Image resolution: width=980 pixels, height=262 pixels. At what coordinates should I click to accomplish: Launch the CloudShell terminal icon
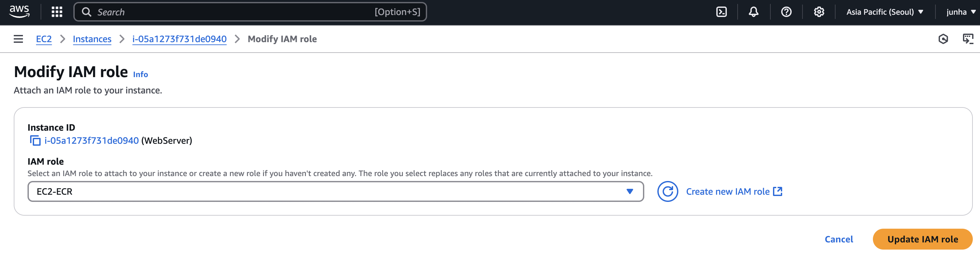pyautogui.click(x=721, y=12)
